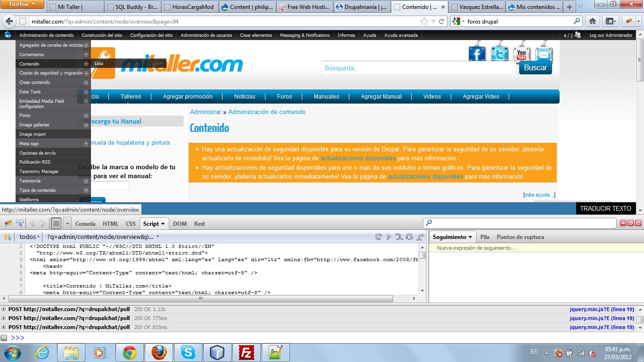
Task: Open the Twitter badge icon on MiTaller
Action: 499,53
